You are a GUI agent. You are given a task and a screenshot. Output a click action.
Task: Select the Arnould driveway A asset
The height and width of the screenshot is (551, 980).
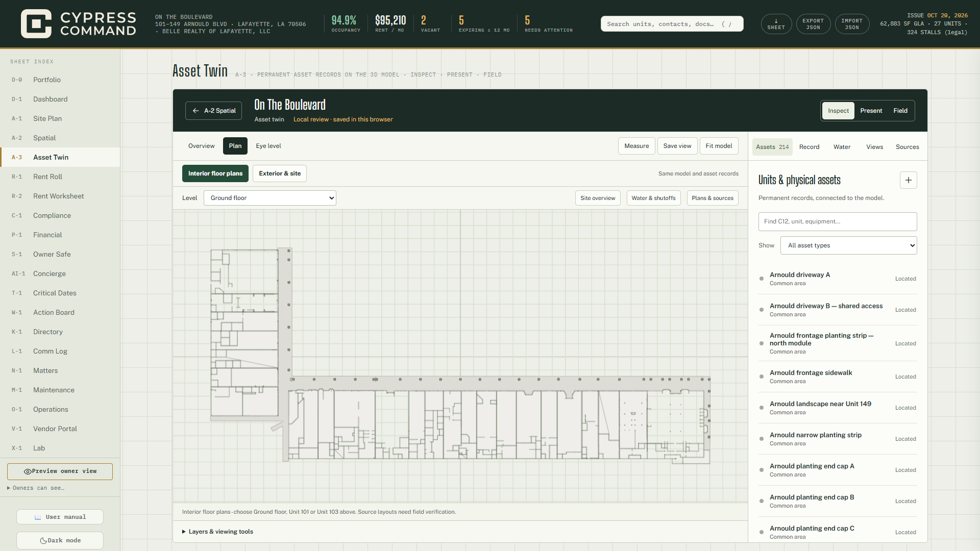(838, 279)
